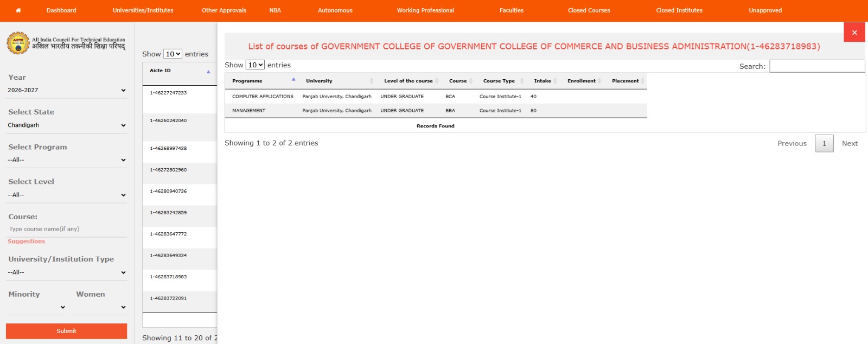Image resolution: width=868 pixels, height=344 pixels.
Task: Focus the modal Search input box
Action: [x=817, y=66]
